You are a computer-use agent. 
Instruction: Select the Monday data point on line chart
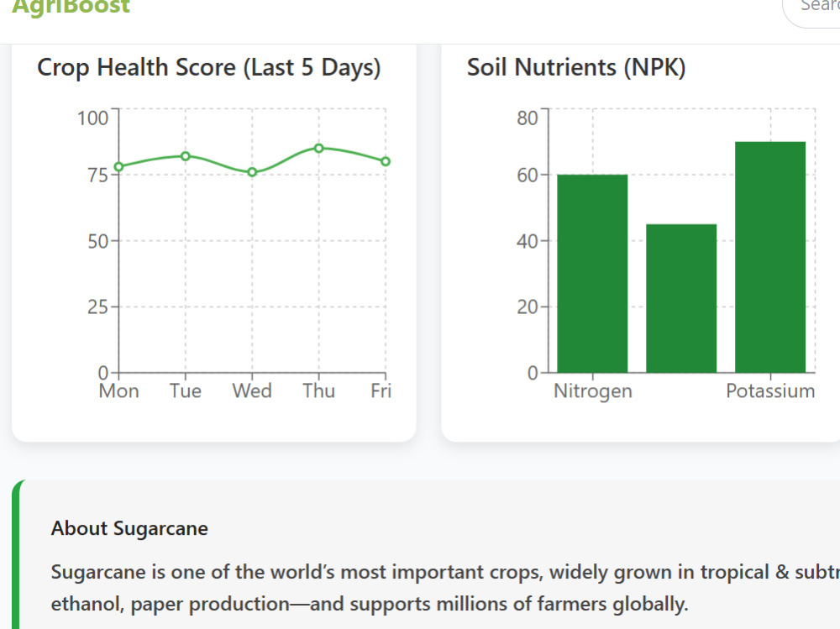(x=119, y=166)
